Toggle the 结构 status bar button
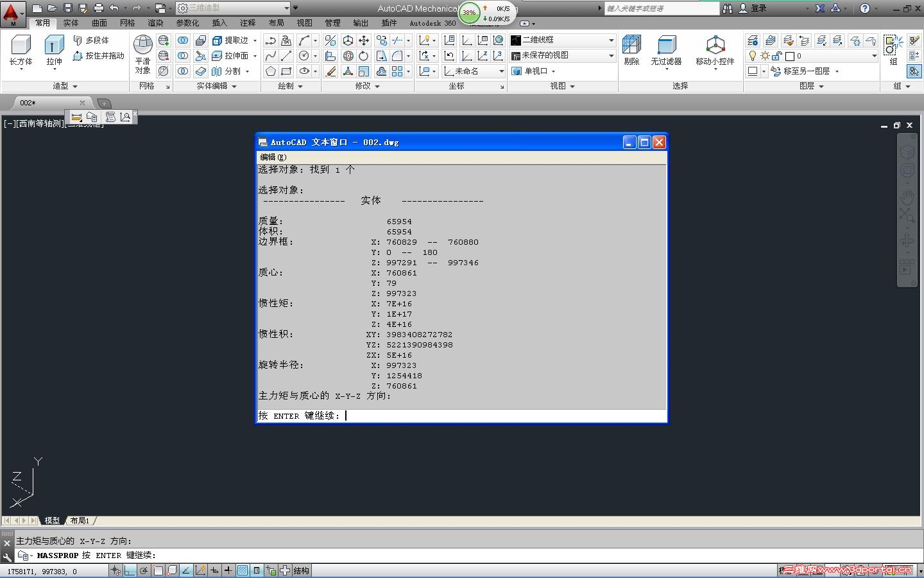This screenshot has height=578, width=924. (301, 570)
